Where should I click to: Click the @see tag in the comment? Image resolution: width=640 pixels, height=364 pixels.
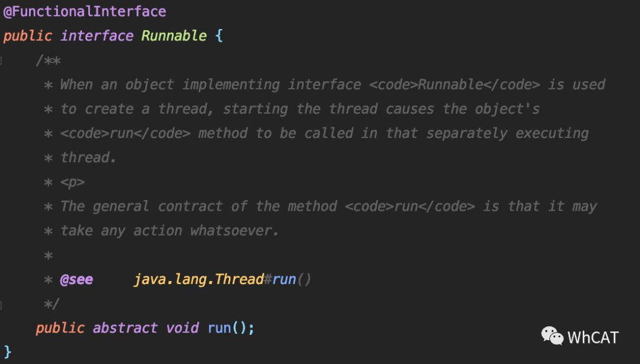pos(76,279)
